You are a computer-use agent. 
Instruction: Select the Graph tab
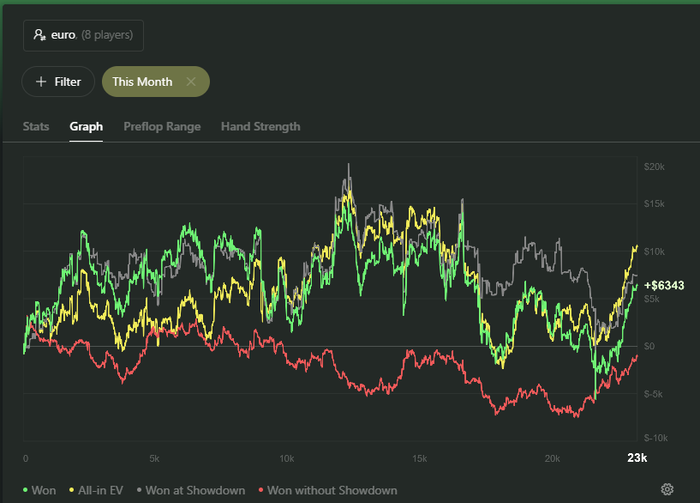point(86,127)
